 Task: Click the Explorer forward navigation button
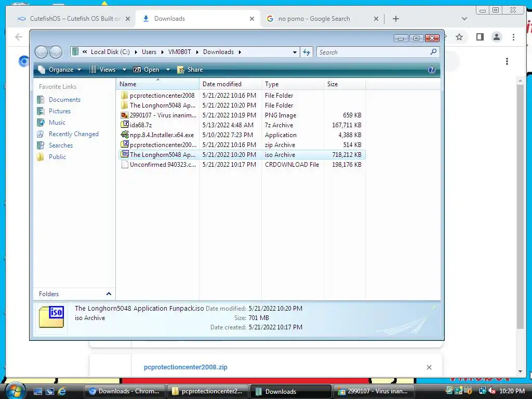pyautogui.click(x=56, y=52)
